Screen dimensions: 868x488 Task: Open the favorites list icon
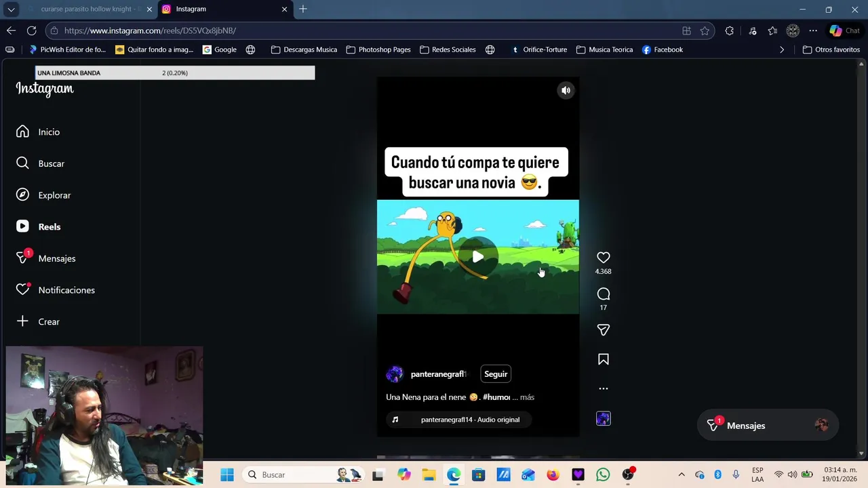(772, 30)
